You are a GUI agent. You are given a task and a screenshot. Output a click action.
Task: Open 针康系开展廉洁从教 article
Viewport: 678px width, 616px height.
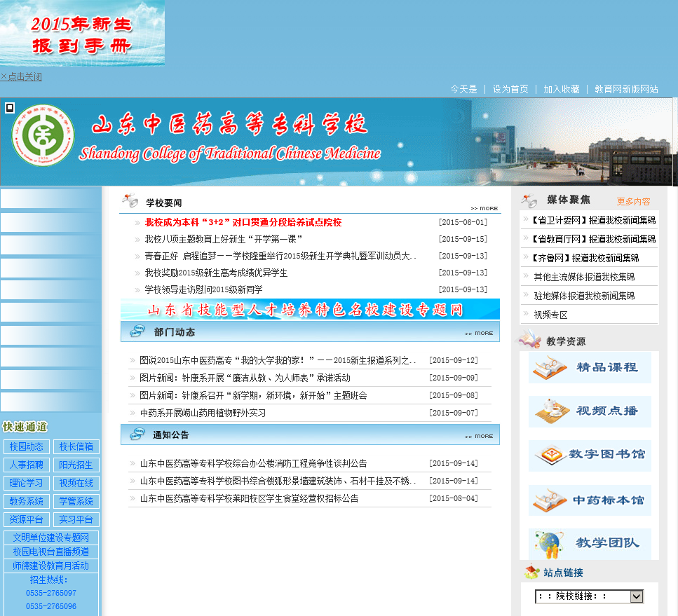pyautogui.click(x=245, y=378)
